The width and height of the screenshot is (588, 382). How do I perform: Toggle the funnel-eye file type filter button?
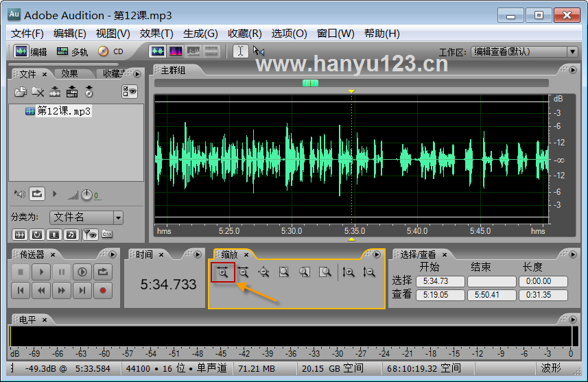click(x=90, y=235)
